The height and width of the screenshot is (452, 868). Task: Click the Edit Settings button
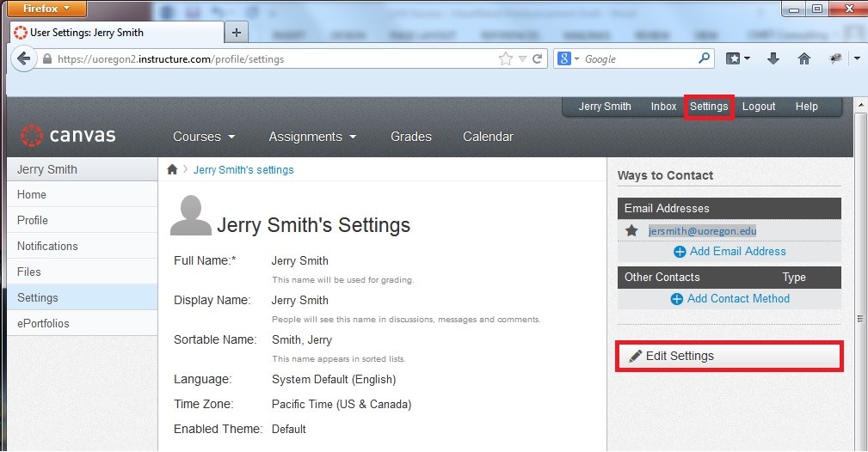coord(729,356)
